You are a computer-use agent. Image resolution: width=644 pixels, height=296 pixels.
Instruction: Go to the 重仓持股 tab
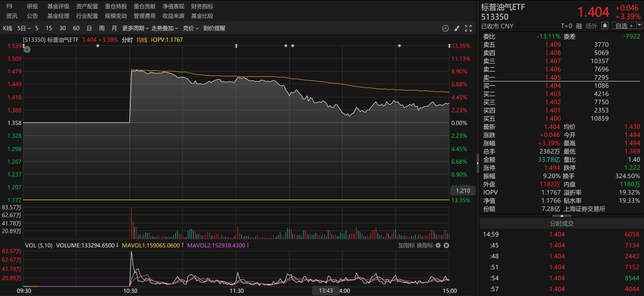[x=116, y=6]
